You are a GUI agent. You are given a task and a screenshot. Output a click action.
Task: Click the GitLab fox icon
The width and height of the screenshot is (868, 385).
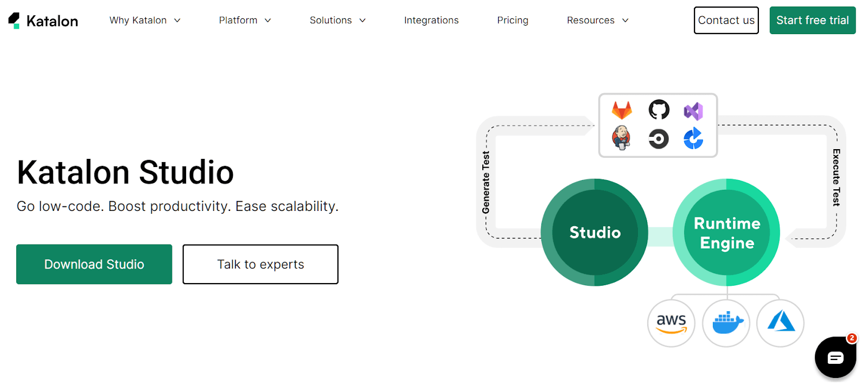[x=622, y=110]
